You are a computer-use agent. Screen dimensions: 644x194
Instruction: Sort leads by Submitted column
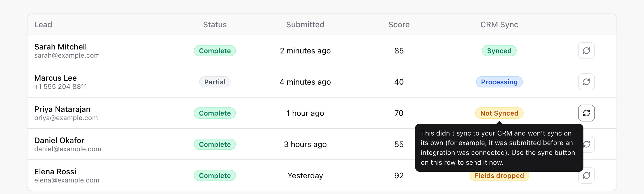305,24
